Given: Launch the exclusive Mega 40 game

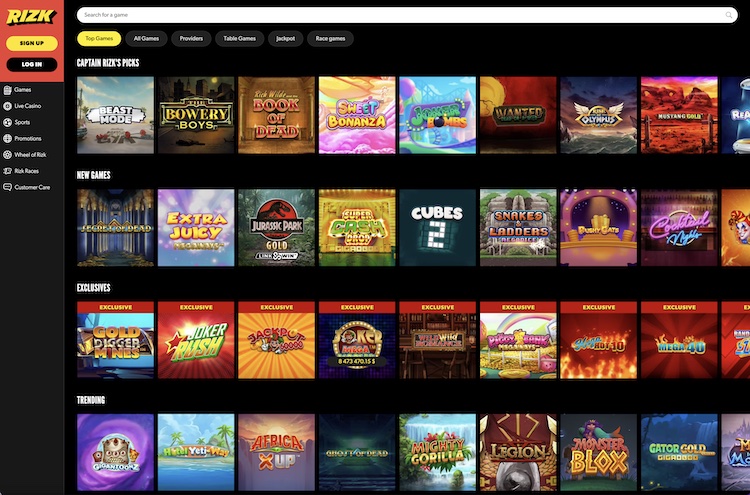Looking at the screenshot, I should (679, 340).
